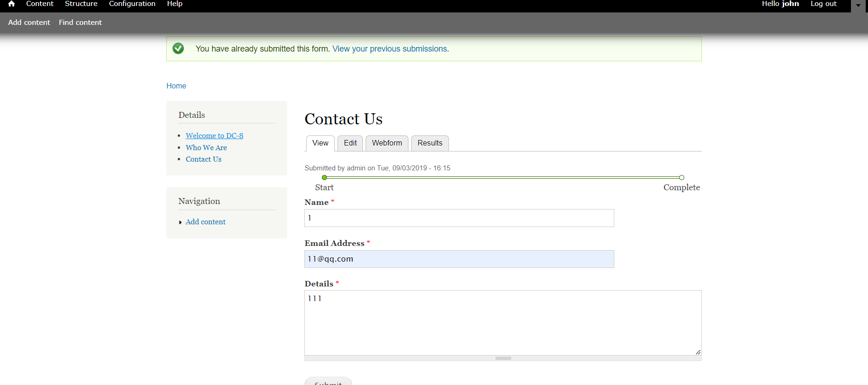The height and width of the screenshot is (385, 868).
Task: Click the textarea corner resize handle
Action: coord(698,352)
